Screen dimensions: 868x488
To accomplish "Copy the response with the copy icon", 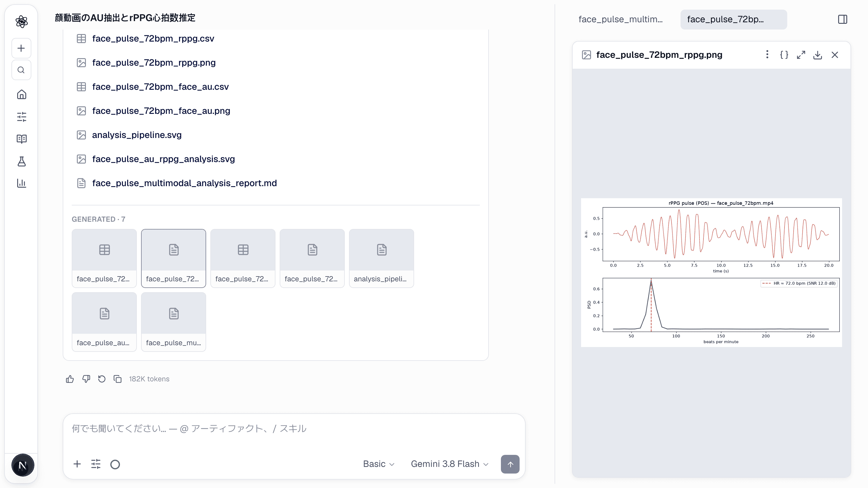I will tap(118, 379).
